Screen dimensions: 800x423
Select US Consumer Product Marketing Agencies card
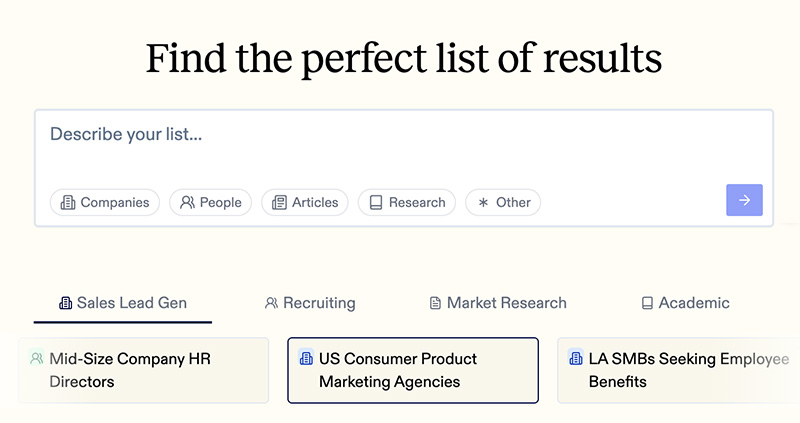[x=413, y=370]
